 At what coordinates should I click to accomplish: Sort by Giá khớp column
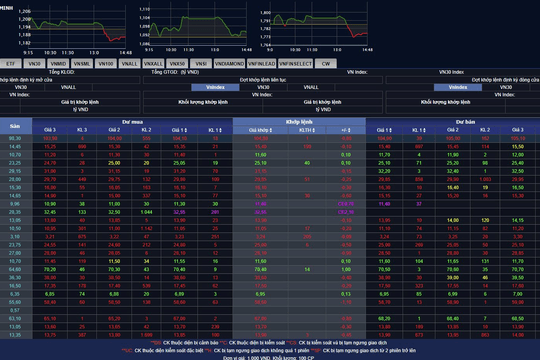(260, 130)
